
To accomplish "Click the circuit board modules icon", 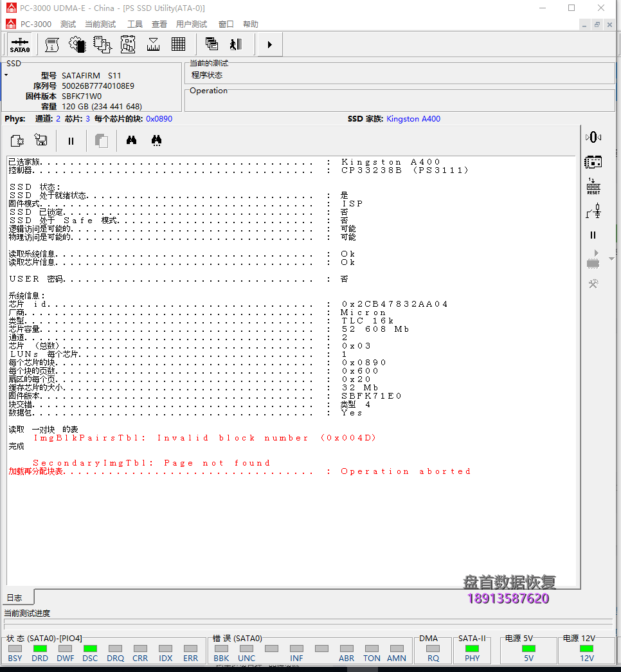I will pyautogui.click(x=128, y=44).
